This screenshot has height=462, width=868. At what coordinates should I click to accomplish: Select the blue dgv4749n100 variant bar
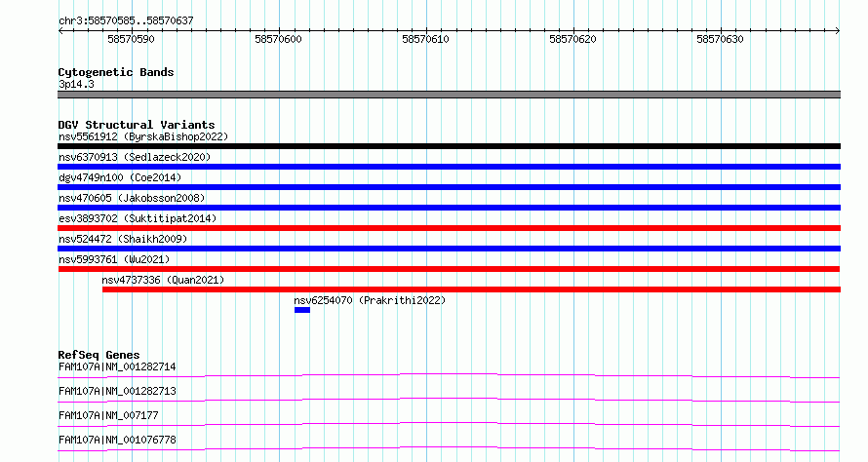point(449,187)
